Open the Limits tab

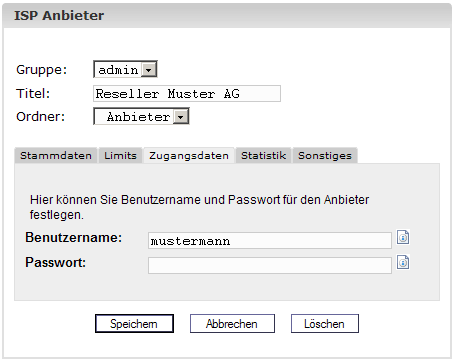tap(120, 156)
